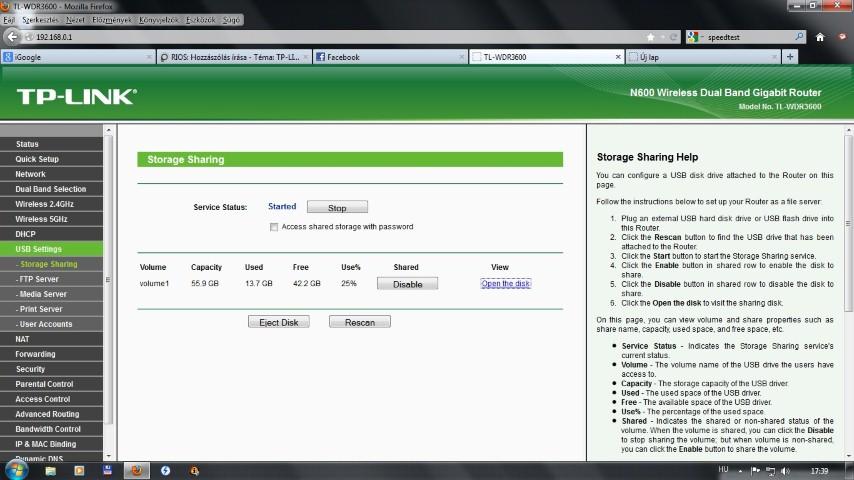Click the network tray icon
This screenshot has height=480, width=854.
coord(770,471)
